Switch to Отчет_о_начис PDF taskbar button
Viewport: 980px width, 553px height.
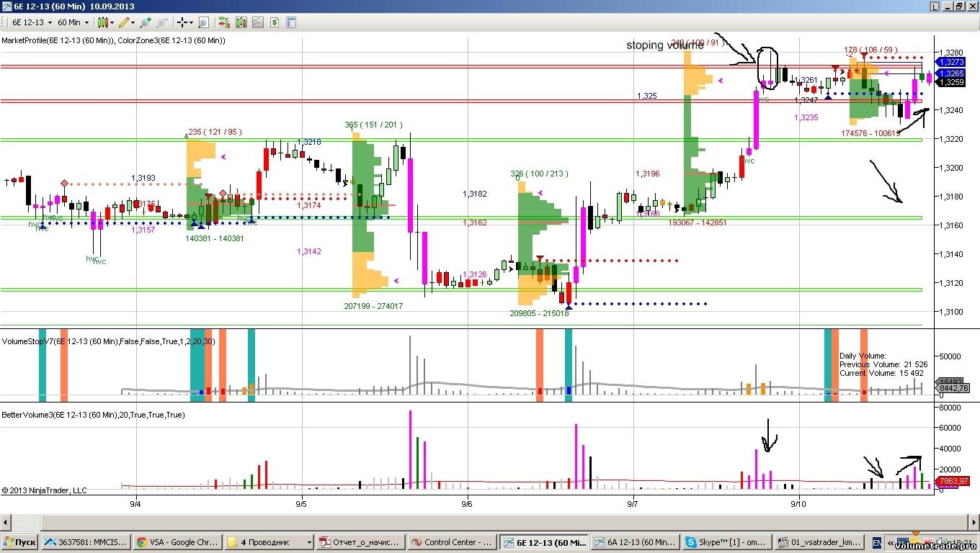[360, 542]
